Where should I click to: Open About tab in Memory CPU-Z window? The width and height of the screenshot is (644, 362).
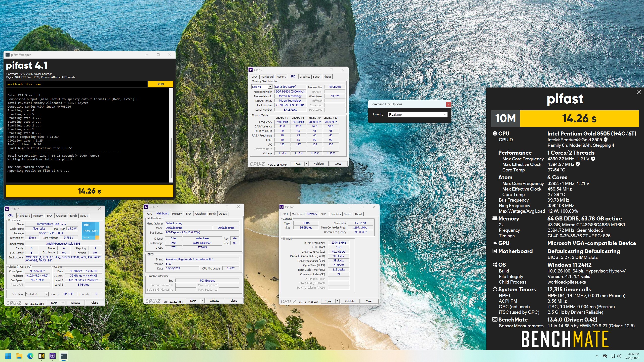[358, 214]
